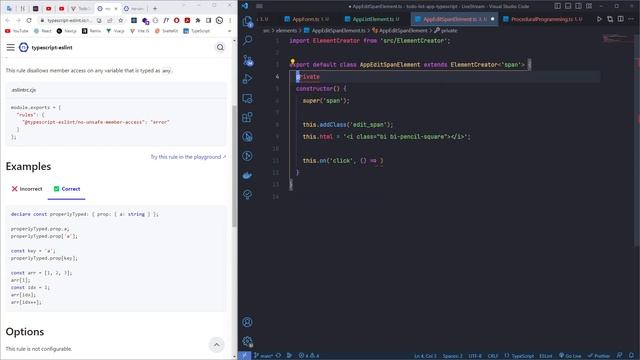Split the VS Code editor right
Screen dimensions: 640x360
[x=620, y=19]
